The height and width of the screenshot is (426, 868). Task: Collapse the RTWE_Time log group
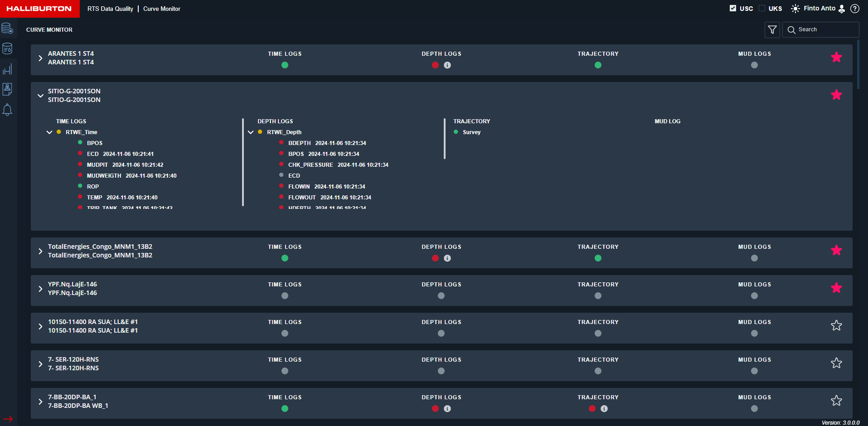(x=49, y=132)
